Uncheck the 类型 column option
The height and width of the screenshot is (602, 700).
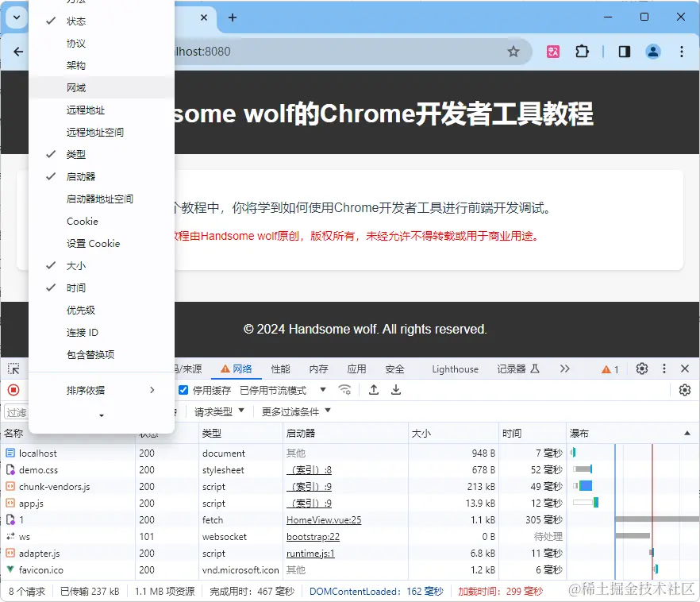click(102, 155)
